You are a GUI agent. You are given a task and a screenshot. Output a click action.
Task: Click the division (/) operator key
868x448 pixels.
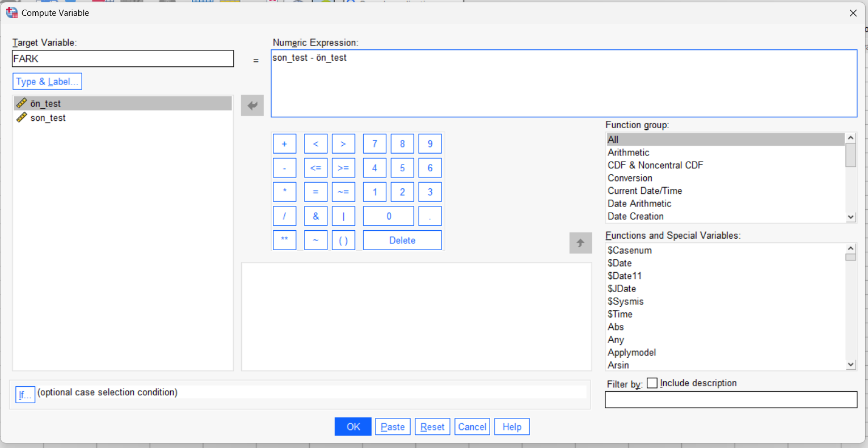[x=284, y=216]
